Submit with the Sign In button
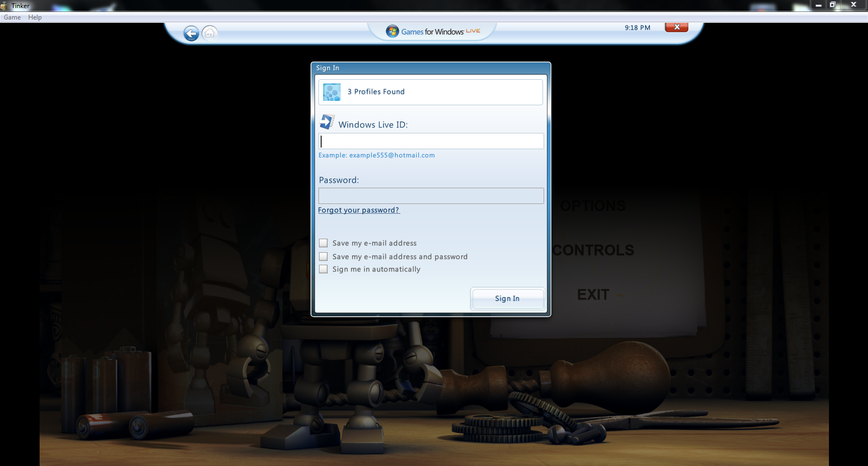The width and height of the screenshot is (868, 466). pos(507,298)
